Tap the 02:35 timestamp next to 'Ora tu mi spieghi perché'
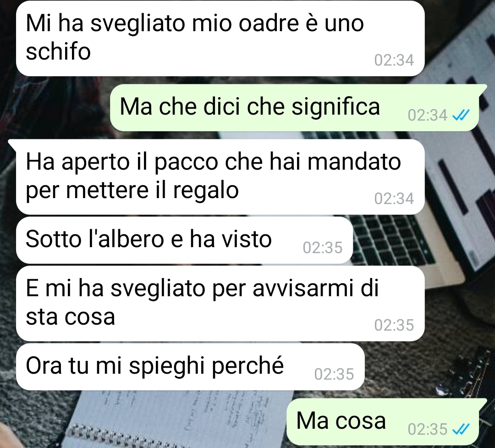Screen dimensions: 495x448 pos(334,374)
